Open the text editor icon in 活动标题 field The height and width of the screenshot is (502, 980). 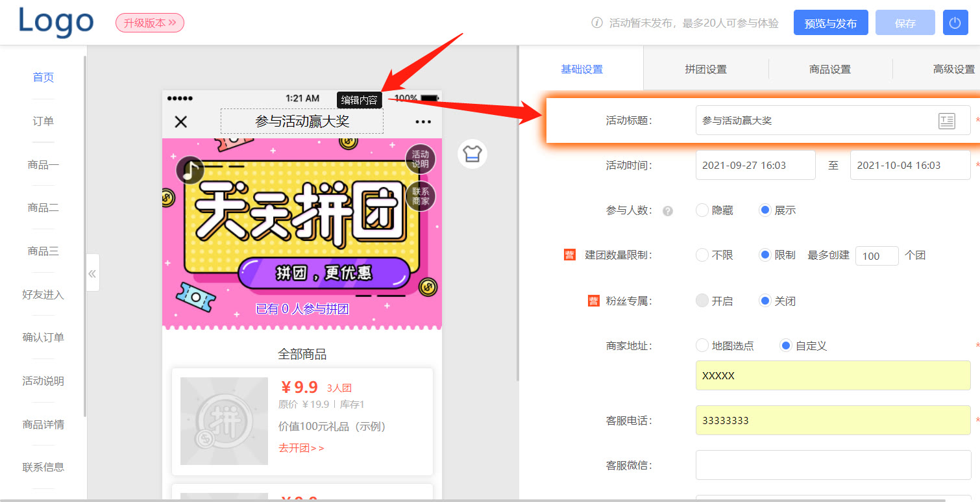point(946,121)
